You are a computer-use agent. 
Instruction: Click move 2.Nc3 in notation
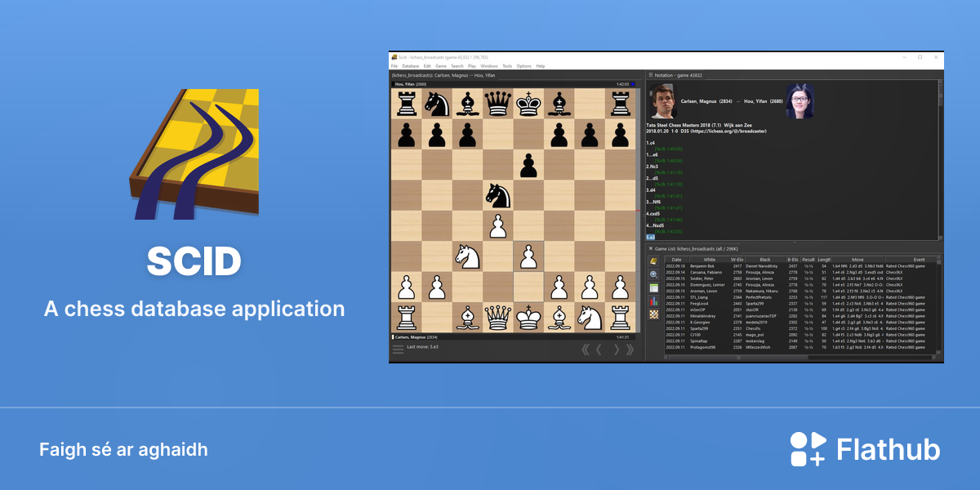pos(653,166)
